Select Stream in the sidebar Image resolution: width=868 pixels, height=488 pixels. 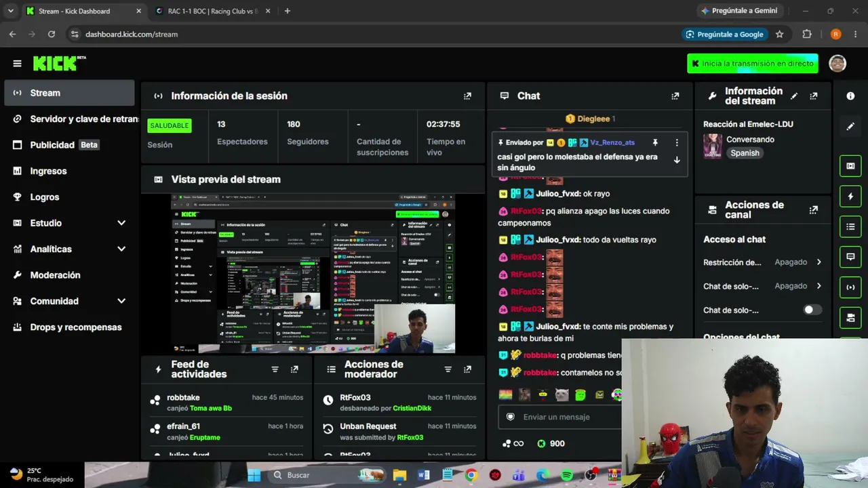click(69, 93)
